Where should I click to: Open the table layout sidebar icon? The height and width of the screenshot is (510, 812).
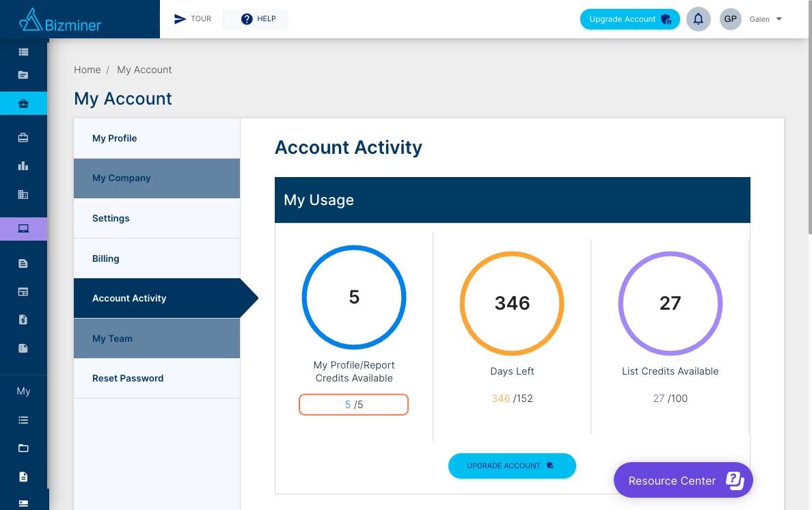pos(23,292)
